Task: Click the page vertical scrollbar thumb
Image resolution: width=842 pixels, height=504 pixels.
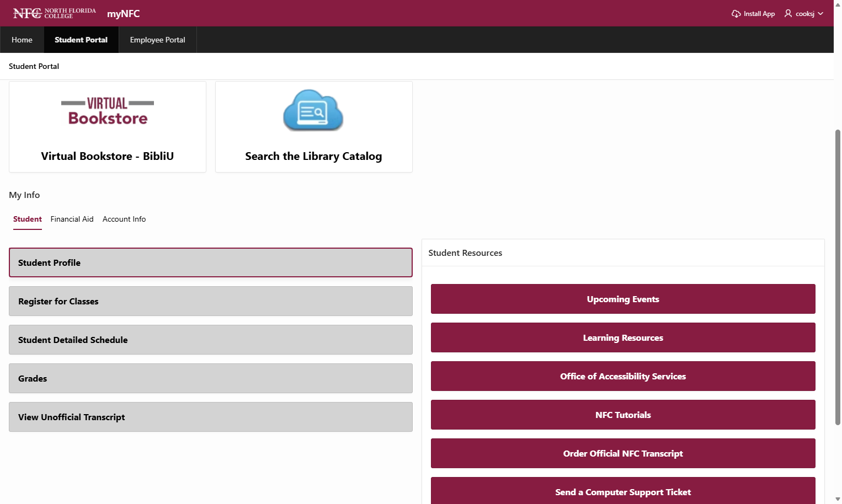Action: (x=838, y=277)
